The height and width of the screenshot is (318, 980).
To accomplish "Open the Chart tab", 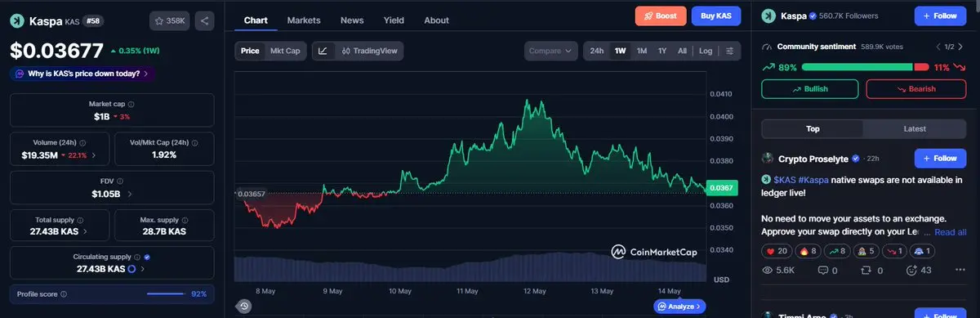I will [256, 20].
